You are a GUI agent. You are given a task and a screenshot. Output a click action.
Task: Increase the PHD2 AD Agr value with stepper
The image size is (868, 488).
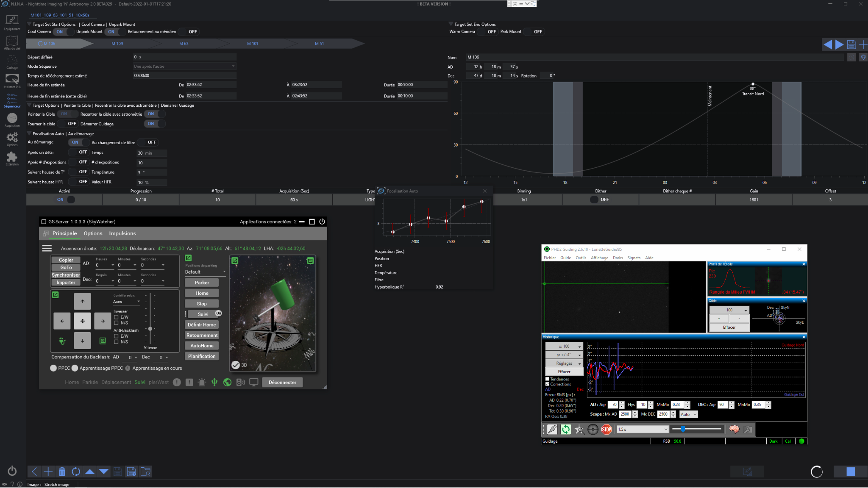point(622,403)
